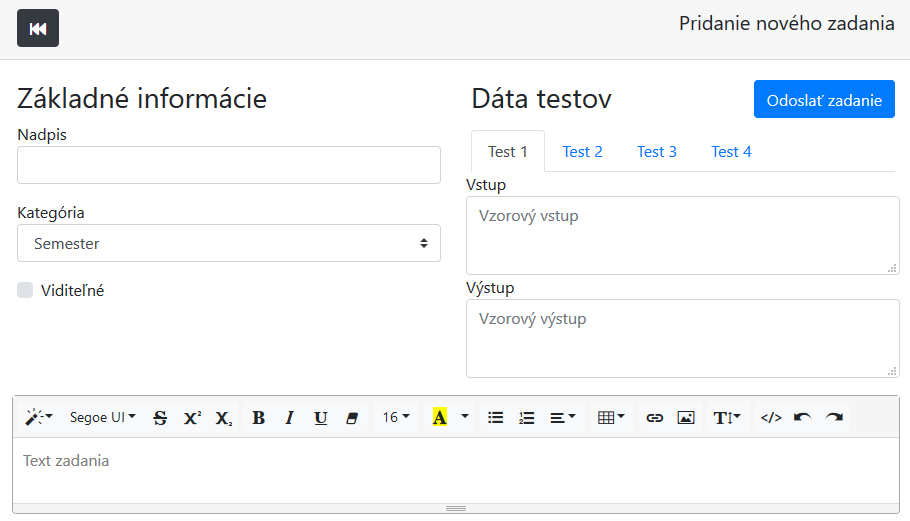
Task: Open the font size 16 dropdown
Action: [396, 417]
